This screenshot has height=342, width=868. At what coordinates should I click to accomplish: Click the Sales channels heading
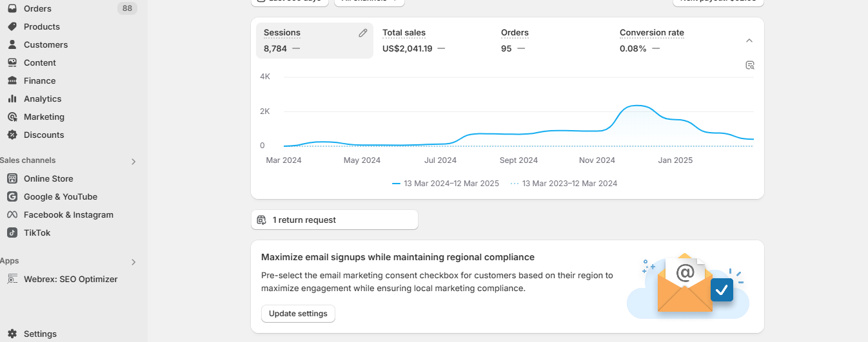28,160
